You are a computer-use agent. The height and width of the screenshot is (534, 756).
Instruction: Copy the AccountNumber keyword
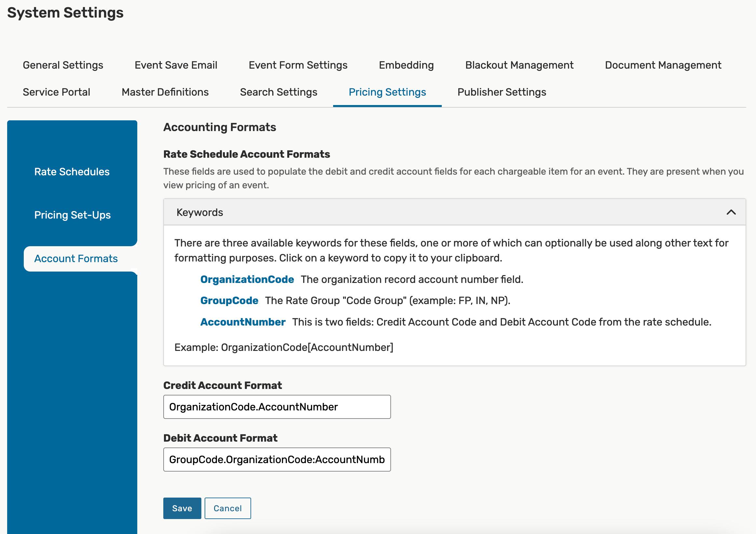(243, 322)
